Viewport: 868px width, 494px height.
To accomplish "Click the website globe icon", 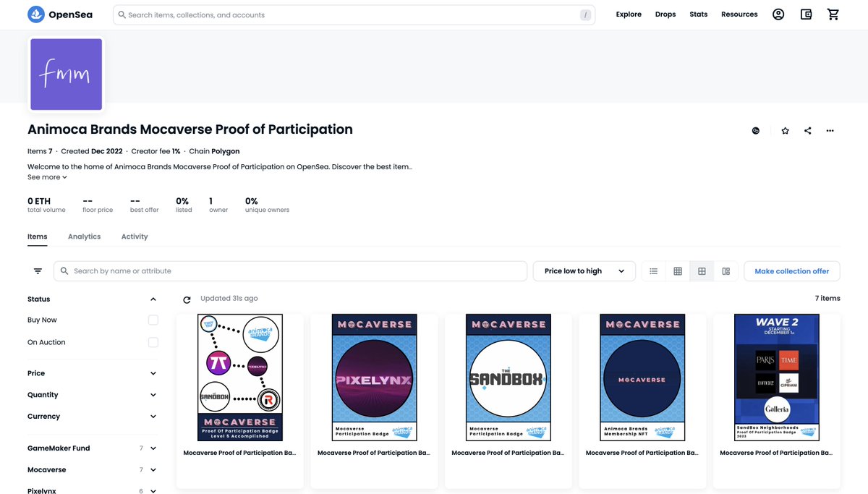I will tap(756, 131).
